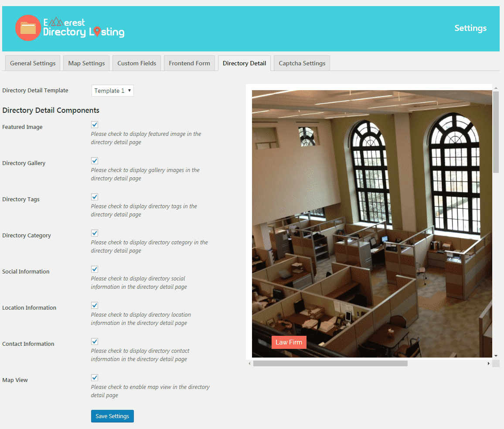Click the Directory Category label

point(26,235)
